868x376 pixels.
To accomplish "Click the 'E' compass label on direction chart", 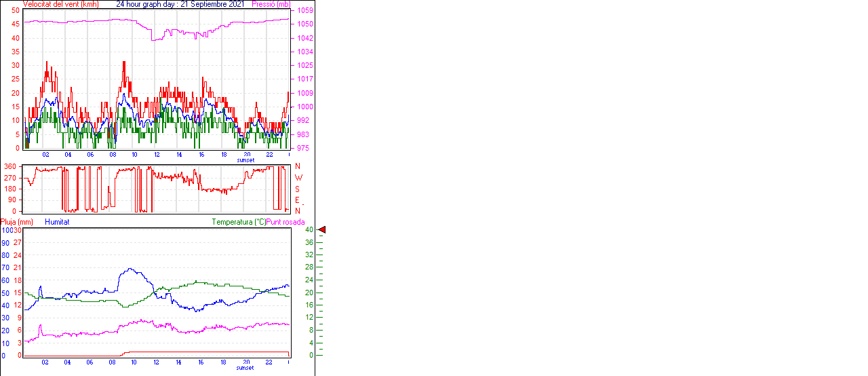I will pyautogui.click(x=298, y=200).
